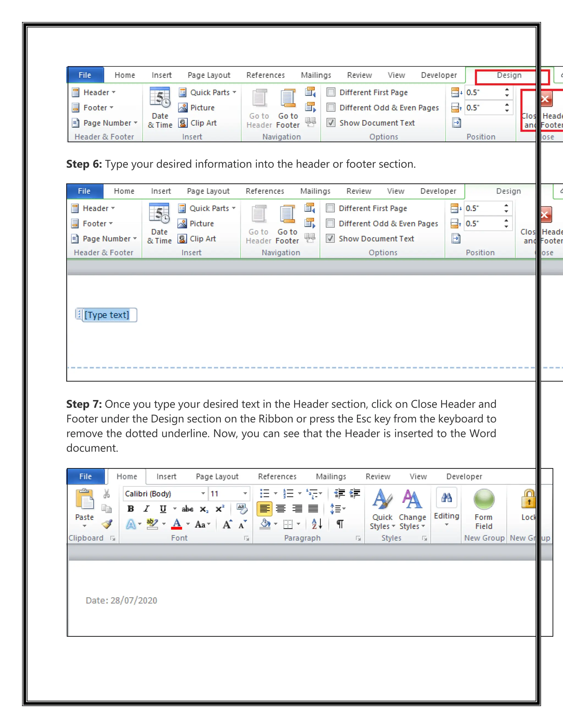The height and width of the screenshot is (728, 563).
Task: Click the Decrease Indent icon
Action: (340, 493)
